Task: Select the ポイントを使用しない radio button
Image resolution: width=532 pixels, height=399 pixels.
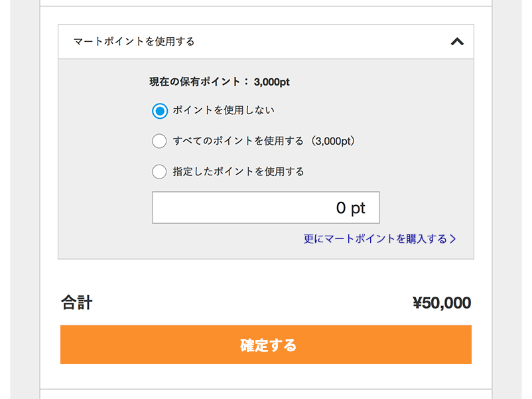Action: click(x=159, y=111)
